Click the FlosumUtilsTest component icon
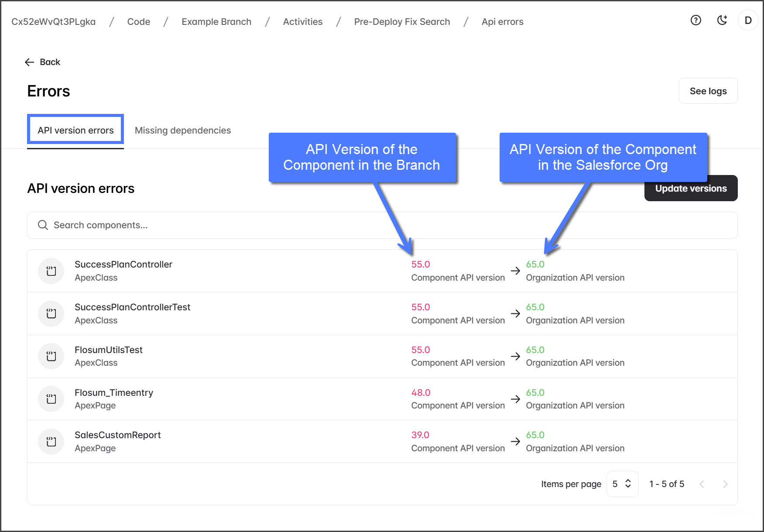This screenshot has height=532, width=764. click(x=51, y=356)
